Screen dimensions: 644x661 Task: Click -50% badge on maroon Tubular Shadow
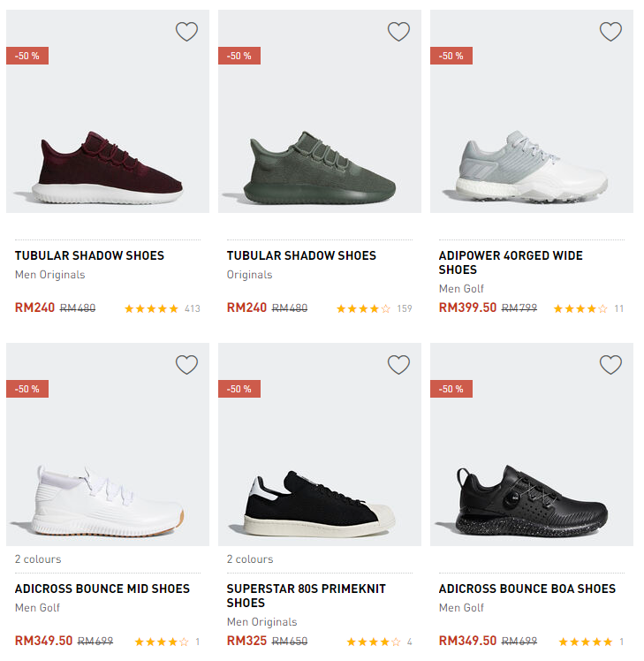(27, 56)
